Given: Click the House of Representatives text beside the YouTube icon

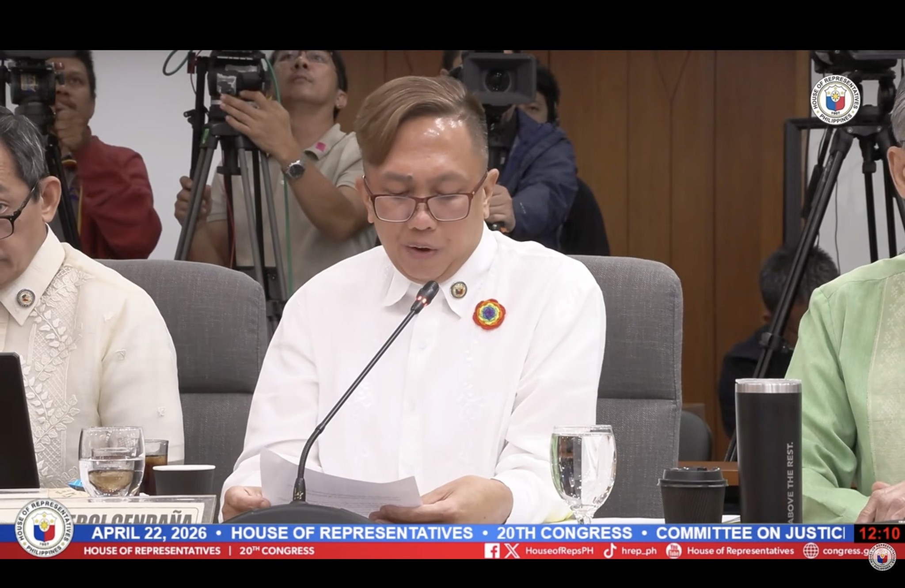Looking at the screenshot, I should coord(740,551).
